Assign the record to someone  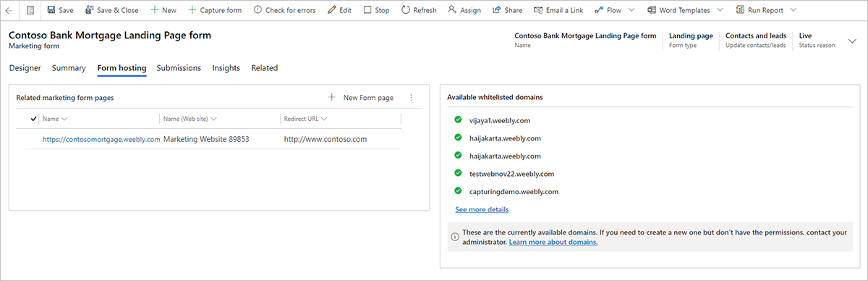point(464,11)
